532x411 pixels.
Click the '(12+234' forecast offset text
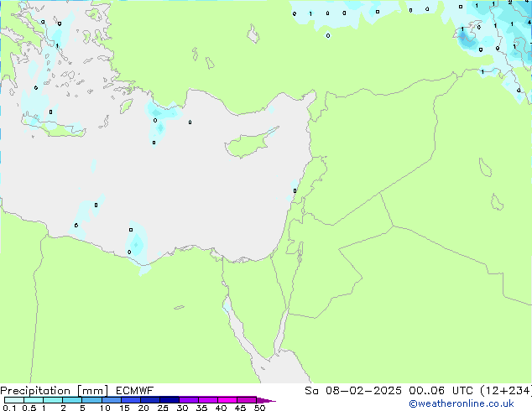[506, 391]
